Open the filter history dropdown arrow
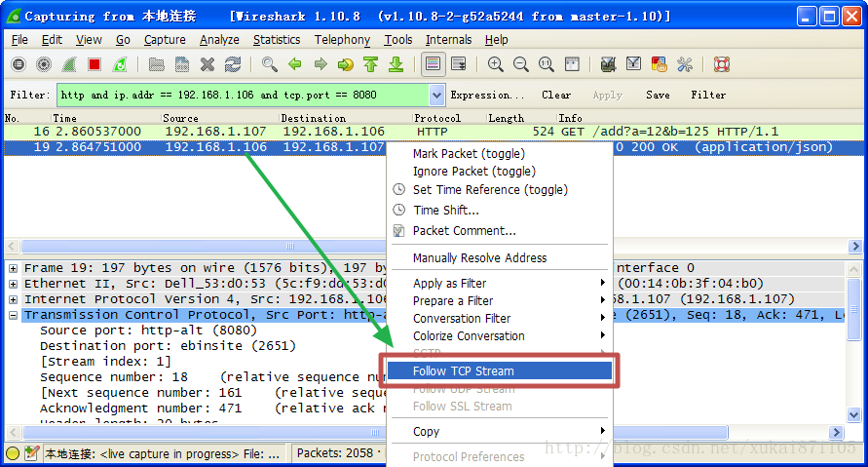868x467 pixels. pos(436,96)
